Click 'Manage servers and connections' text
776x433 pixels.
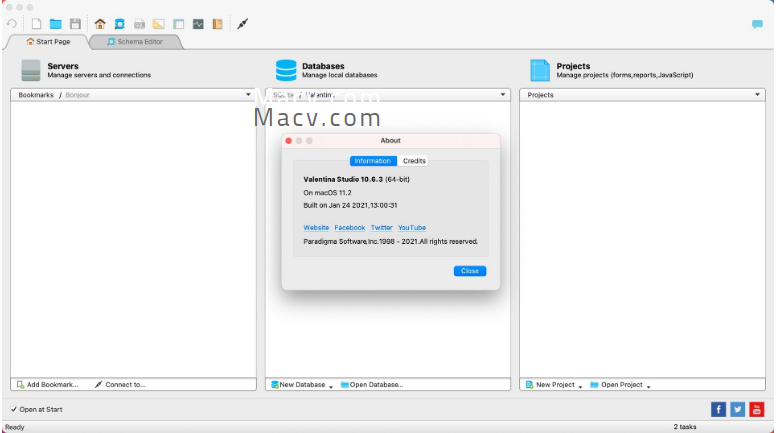click(x=99, y=75)
